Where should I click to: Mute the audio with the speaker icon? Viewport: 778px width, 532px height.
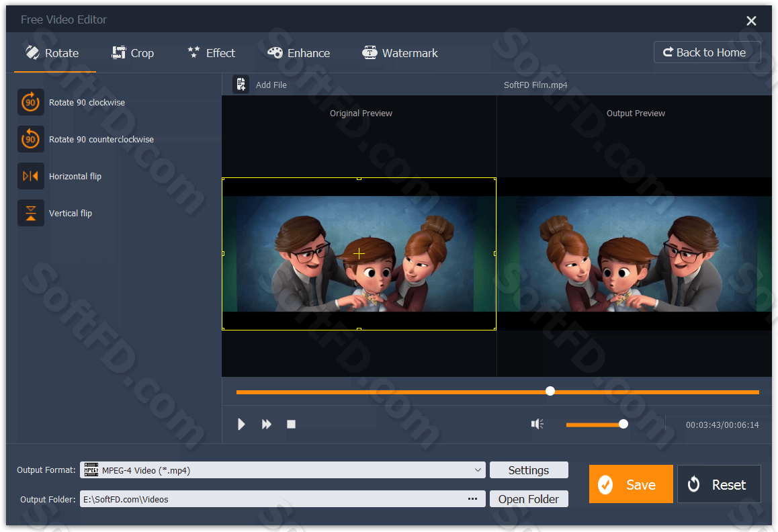click(537, 424)
